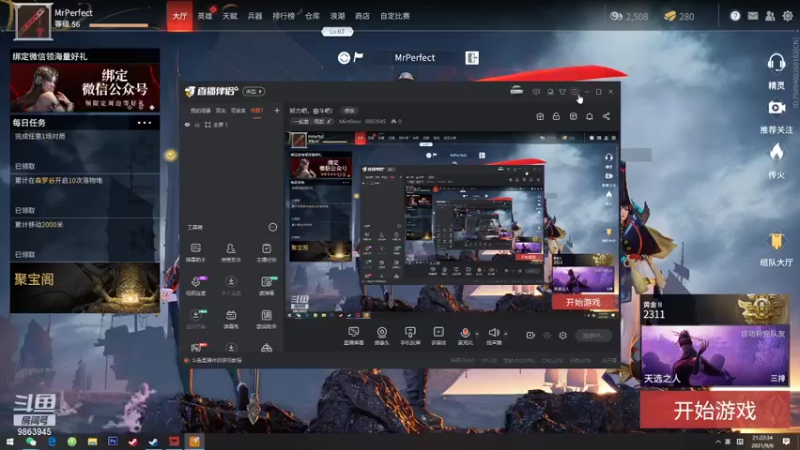Open the 自定比赛 custom match tab

395,16
